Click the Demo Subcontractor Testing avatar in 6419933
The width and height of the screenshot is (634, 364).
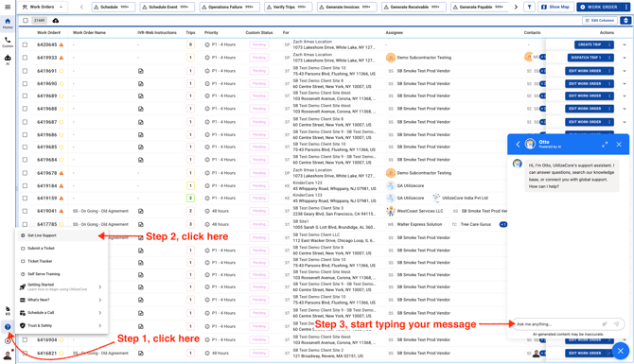tap(390, 58)
